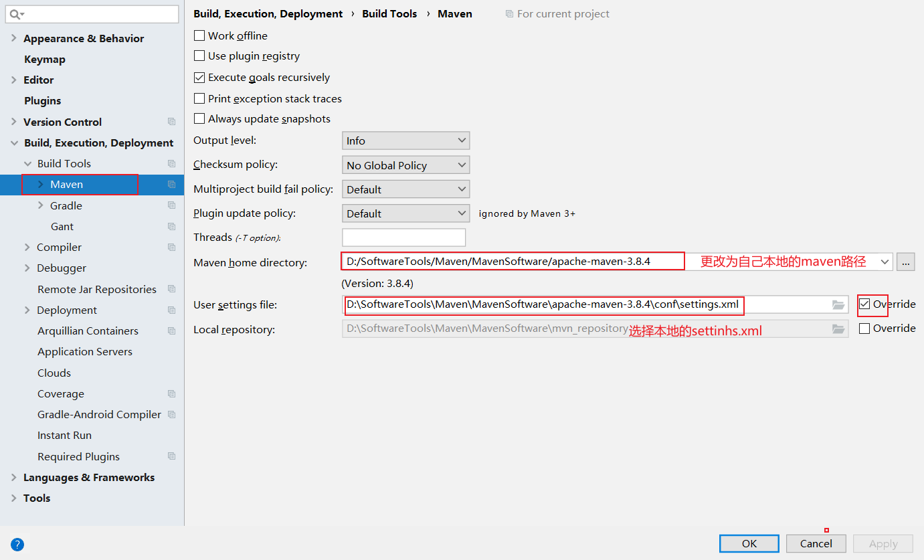Toggle Override for User settings file
This screenshot has width=924, height=560.
coord(864,304)
